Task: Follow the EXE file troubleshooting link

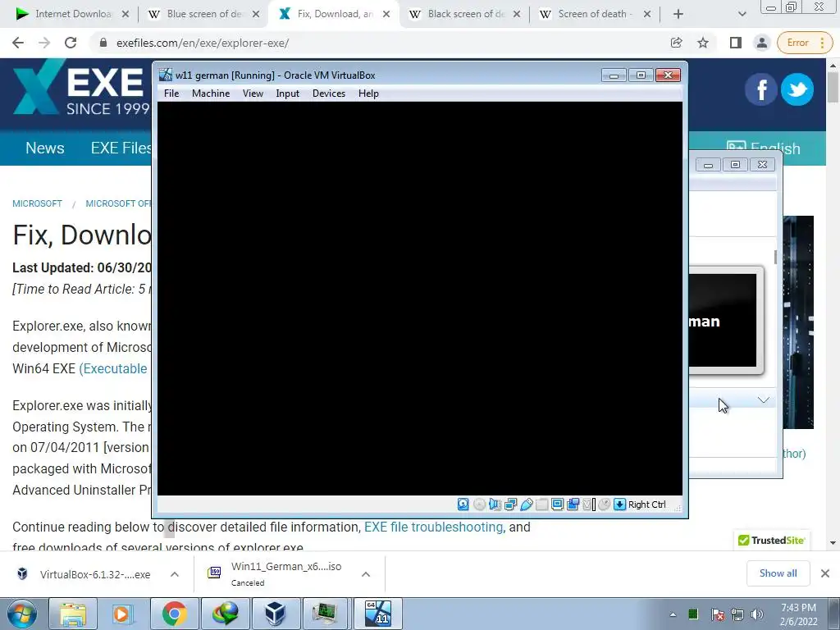Action: point(433,527)
